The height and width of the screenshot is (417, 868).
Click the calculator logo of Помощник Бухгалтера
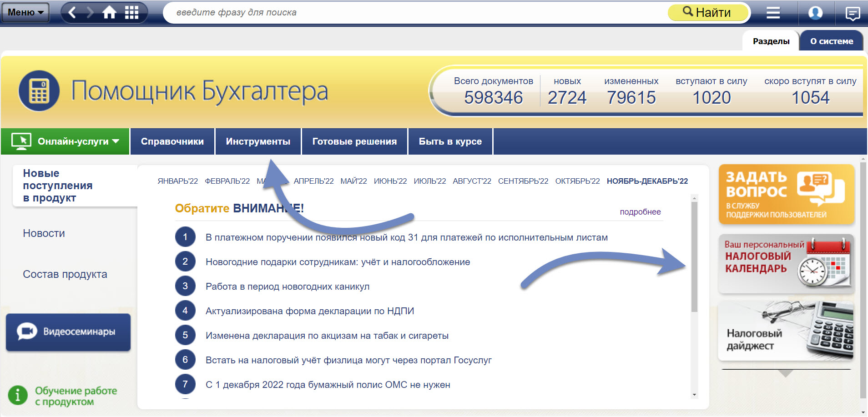39,91
